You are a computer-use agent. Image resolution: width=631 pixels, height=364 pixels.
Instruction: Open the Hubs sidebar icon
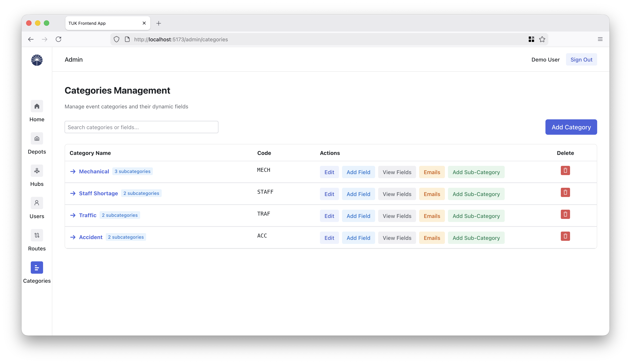[37, 171]
